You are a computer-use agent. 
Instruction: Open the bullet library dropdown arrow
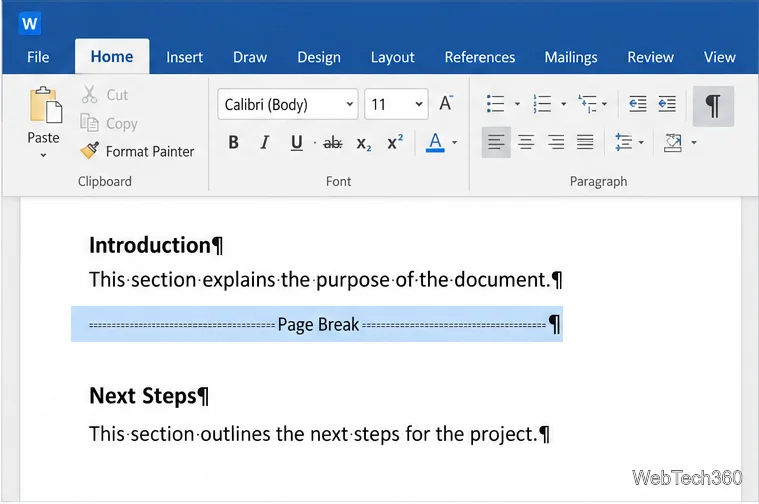pos(517,104)
